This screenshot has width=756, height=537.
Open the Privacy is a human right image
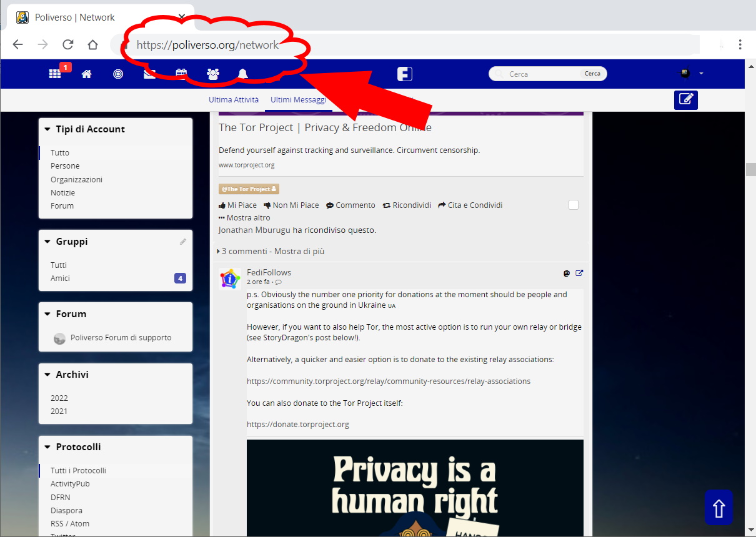click(x=415, y=488)
